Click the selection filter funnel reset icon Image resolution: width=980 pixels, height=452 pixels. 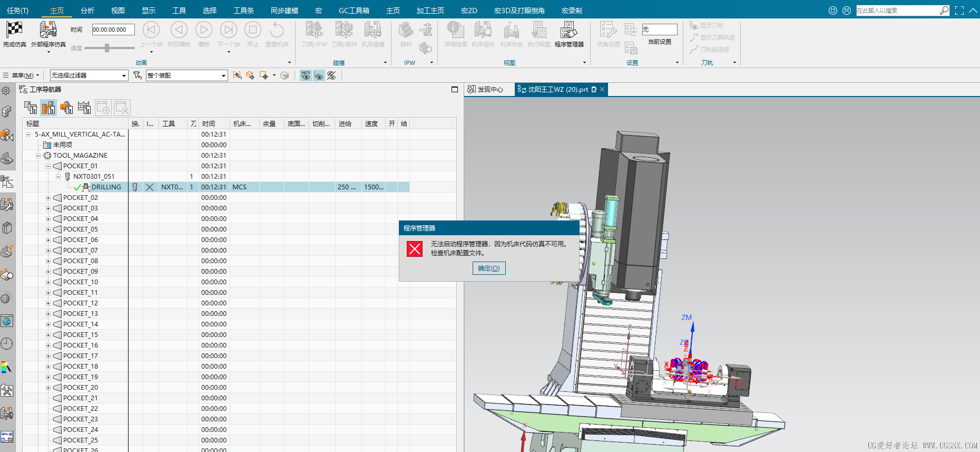pos(138,75)
